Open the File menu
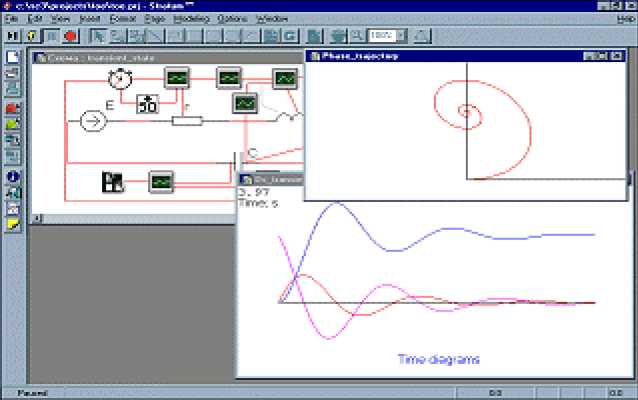Image resolution: width=638 pixels, height=400 pixels. (x=11, y=19)
